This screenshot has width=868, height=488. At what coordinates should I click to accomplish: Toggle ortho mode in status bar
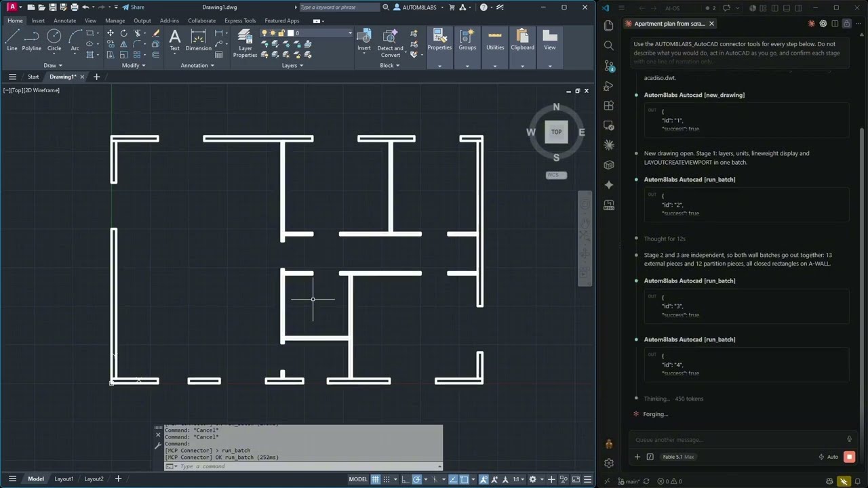[x=405, y=479]
